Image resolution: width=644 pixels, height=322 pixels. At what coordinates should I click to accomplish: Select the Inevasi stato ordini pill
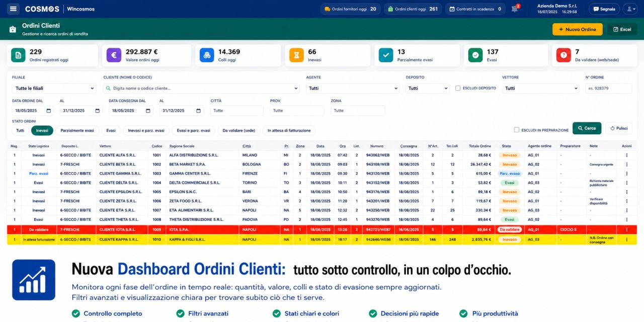coord(42,130)
